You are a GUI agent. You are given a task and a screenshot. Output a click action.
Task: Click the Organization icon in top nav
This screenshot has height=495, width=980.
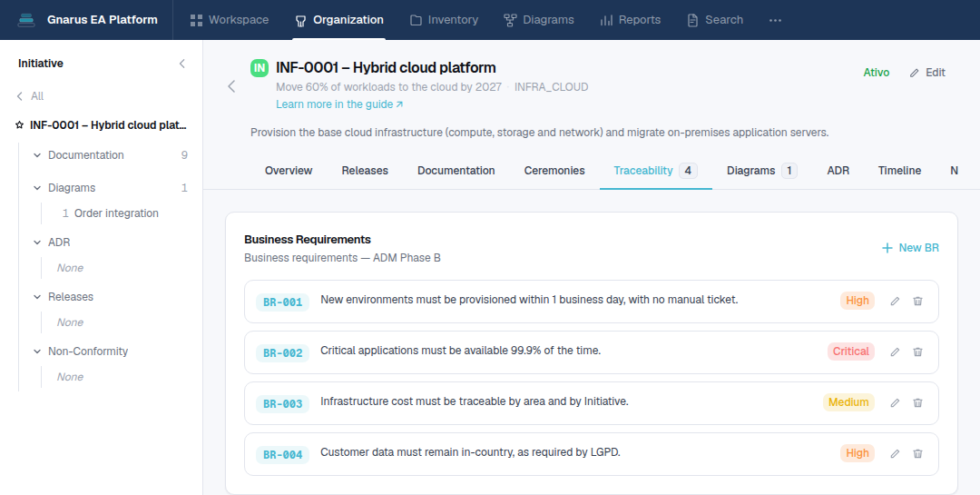pos(300,21)
